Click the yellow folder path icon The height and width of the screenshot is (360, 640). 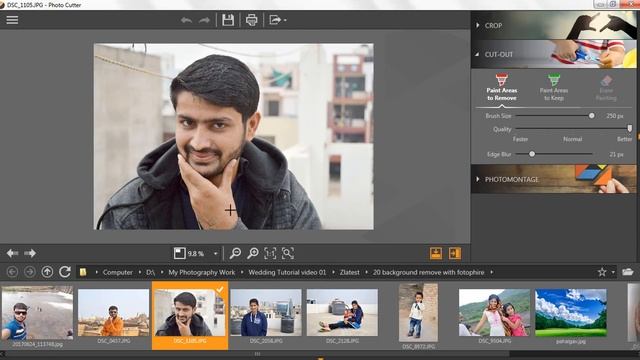[x=83, y=272]
